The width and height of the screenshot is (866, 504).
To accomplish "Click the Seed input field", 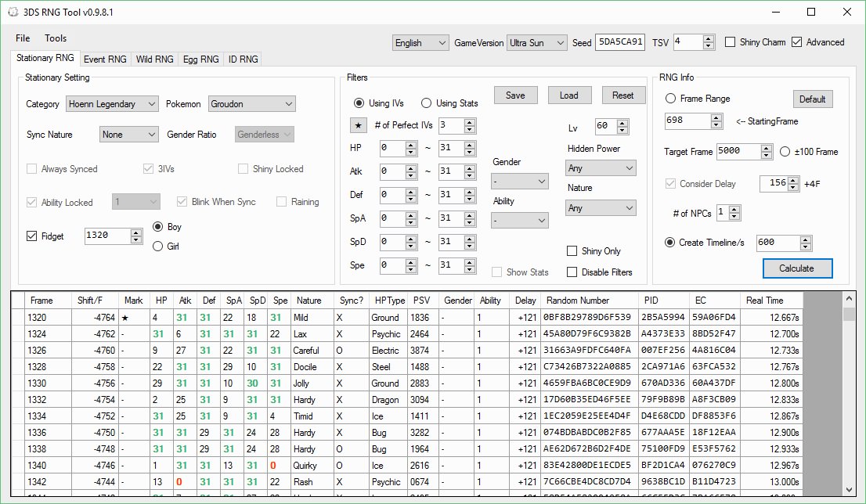I will 619,42.
